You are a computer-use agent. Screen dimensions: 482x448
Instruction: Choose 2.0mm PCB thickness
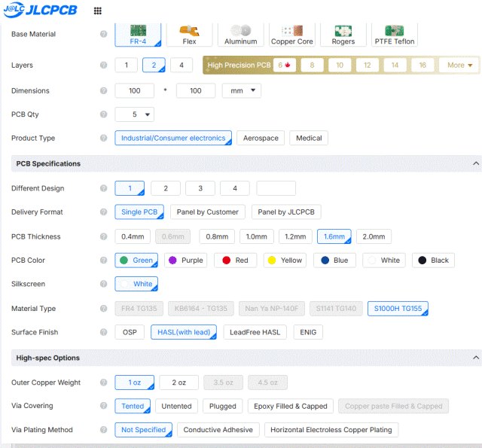point(374,236)
